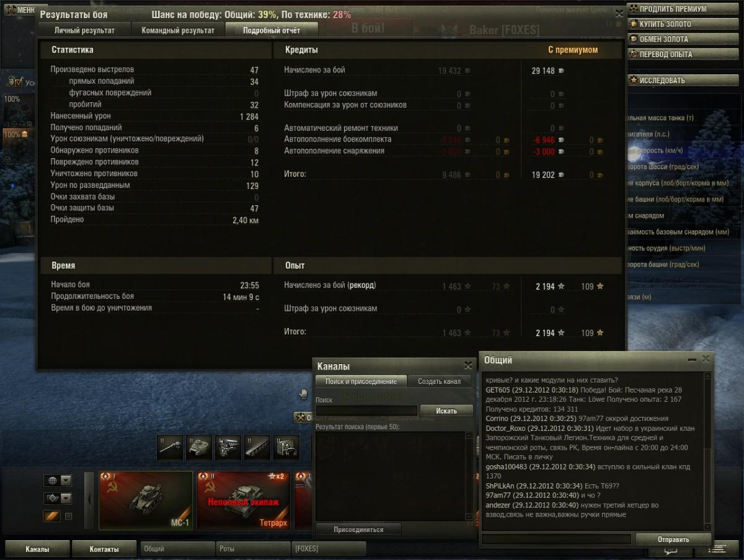Open Создать канал tab
744x560 pixels.
click(439, 381)
